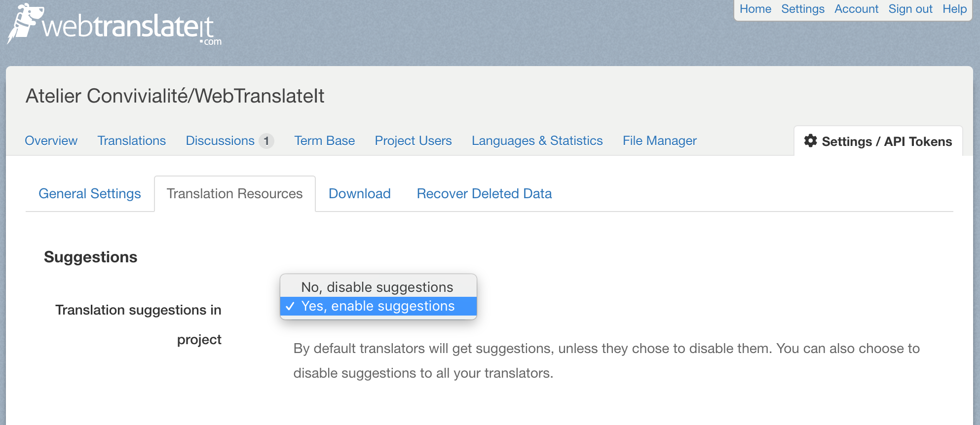Click Sign out in top menu
This screenshot has height=425, width=980.
910,9
